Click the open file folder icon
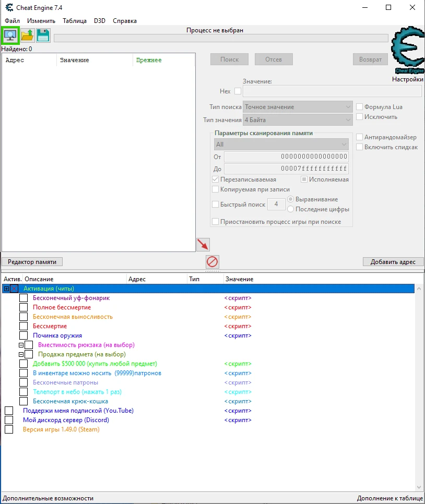425x504 pixels. [x=27, y=35]
